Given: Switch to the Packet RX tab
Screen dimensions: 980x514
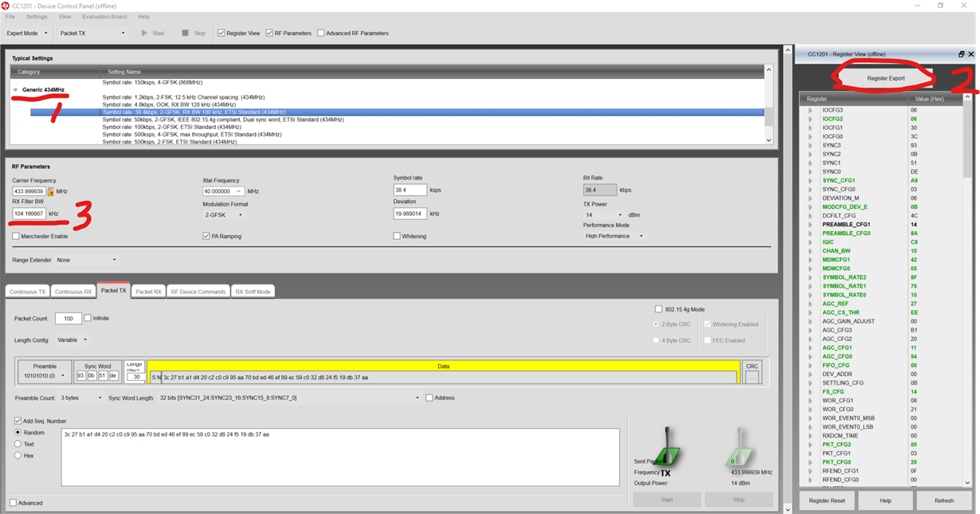Looking at the screenshot, I should [x=148, y=292].
